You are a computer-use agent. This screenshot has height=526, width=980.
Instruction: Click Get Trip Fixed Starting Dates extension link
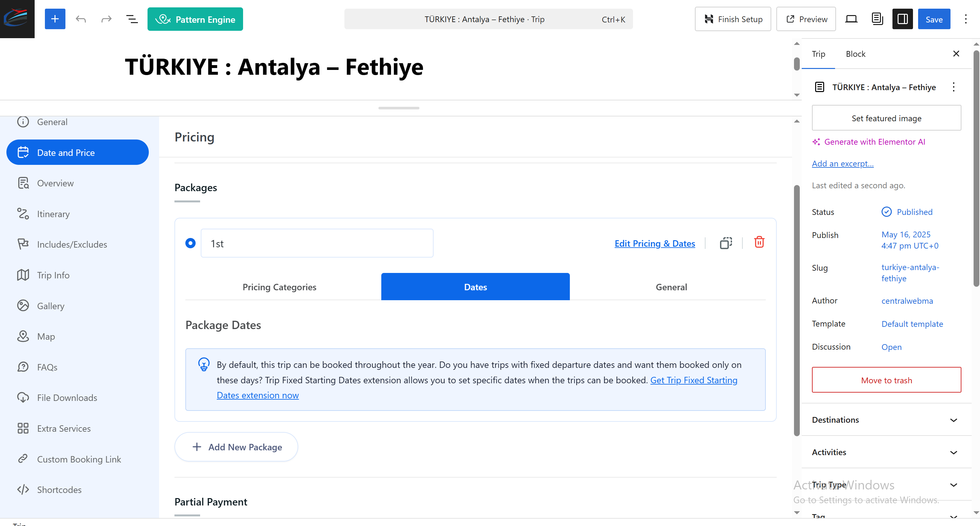[694, 380]
